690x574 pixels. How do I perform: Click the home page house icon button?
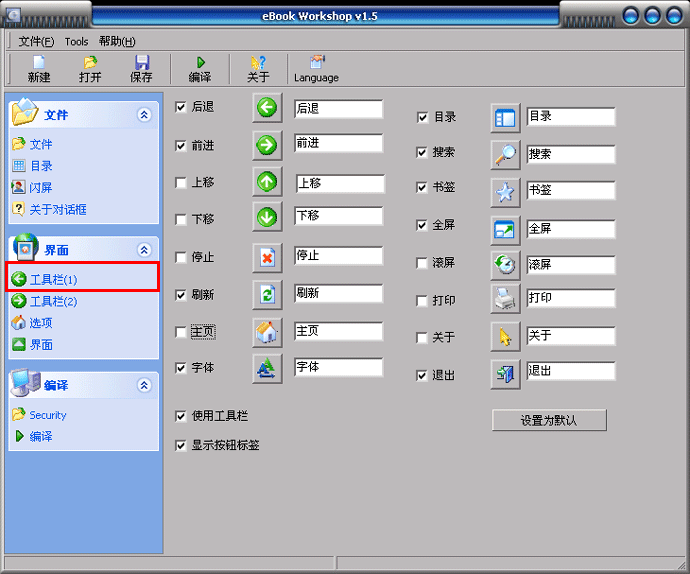(x=267, y=332)
